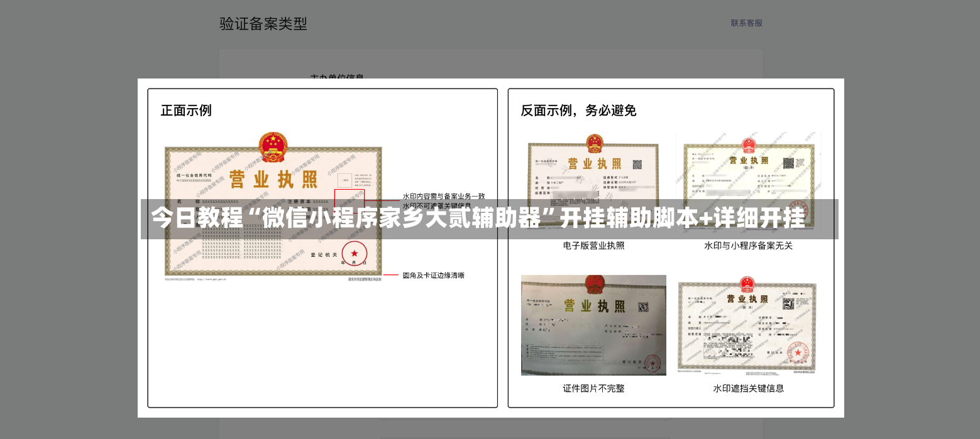Click the caption 电子版营业执照
The width and height of the screenshot is (980, 439).
(593, 246)
